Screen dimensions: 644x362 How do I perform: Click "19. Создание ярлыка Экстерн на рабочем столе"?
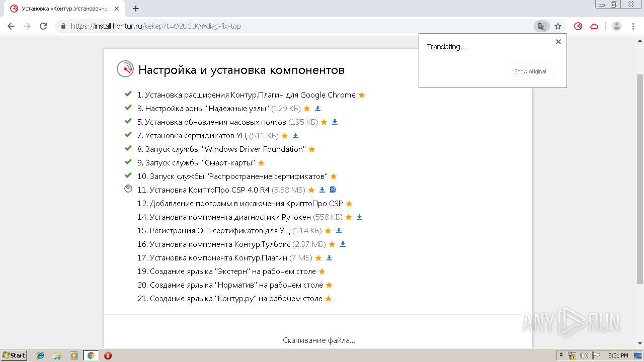[226, 271]
